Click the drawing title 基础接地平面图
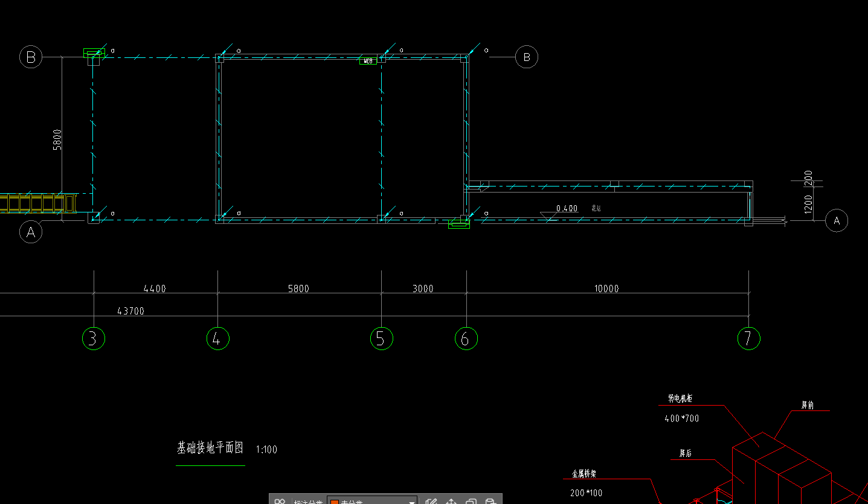 [210, 448]
